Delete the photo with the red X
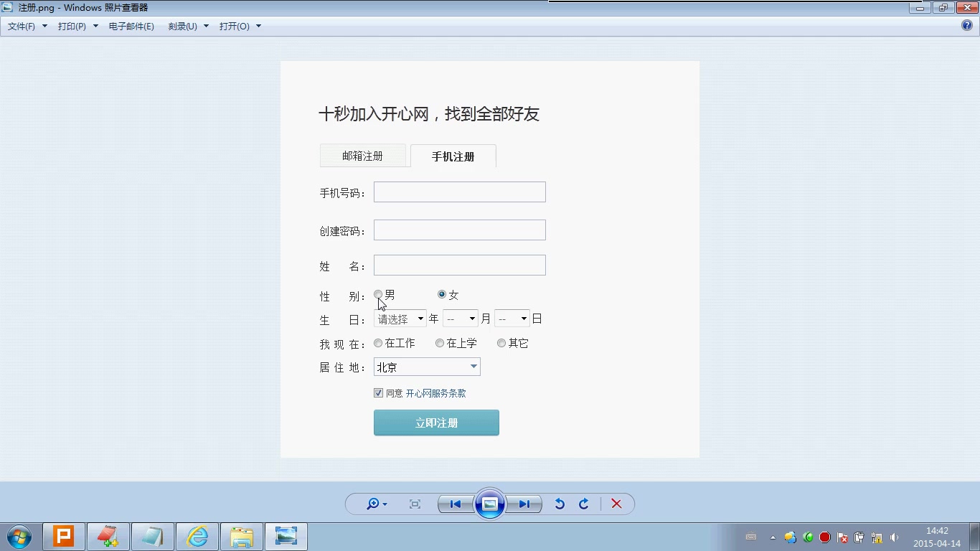Screen dimensions: 980x551 tap(616, 504)
